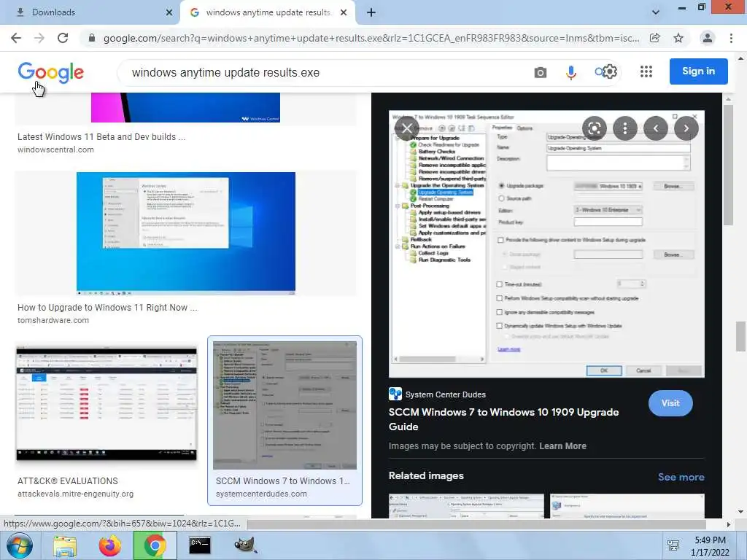Start voice search microphone
747x560 pixels.
(570, 72)
